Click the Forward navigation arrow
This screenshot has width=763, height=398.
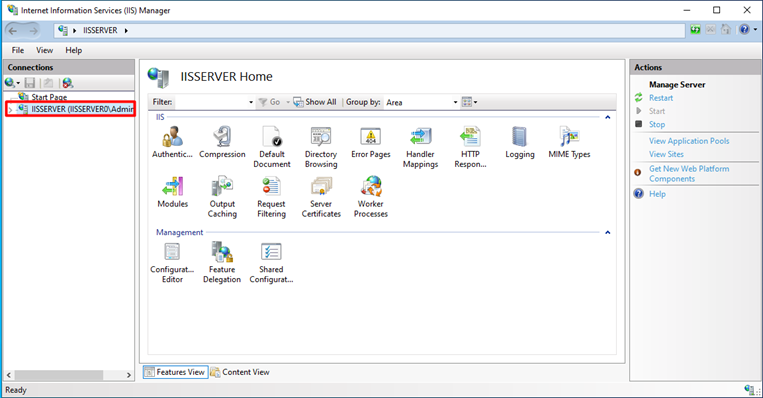coord(33,31)
